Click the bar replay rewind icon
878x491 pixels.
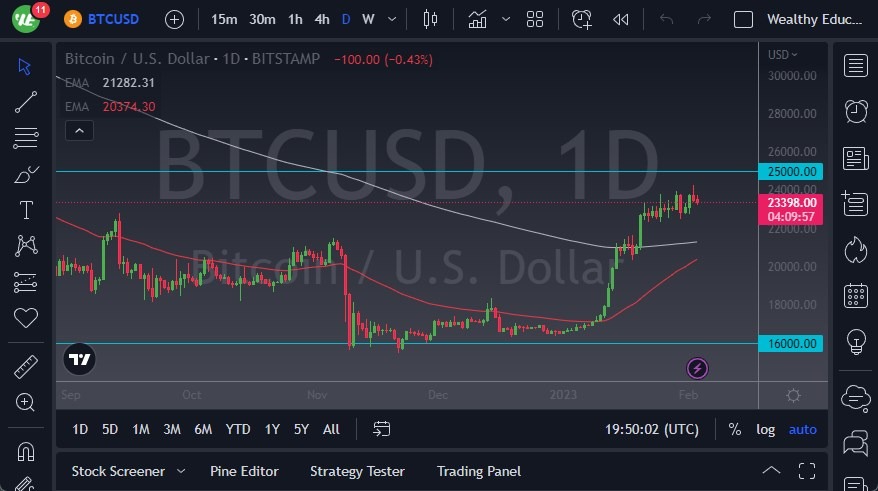click(621, 19)
